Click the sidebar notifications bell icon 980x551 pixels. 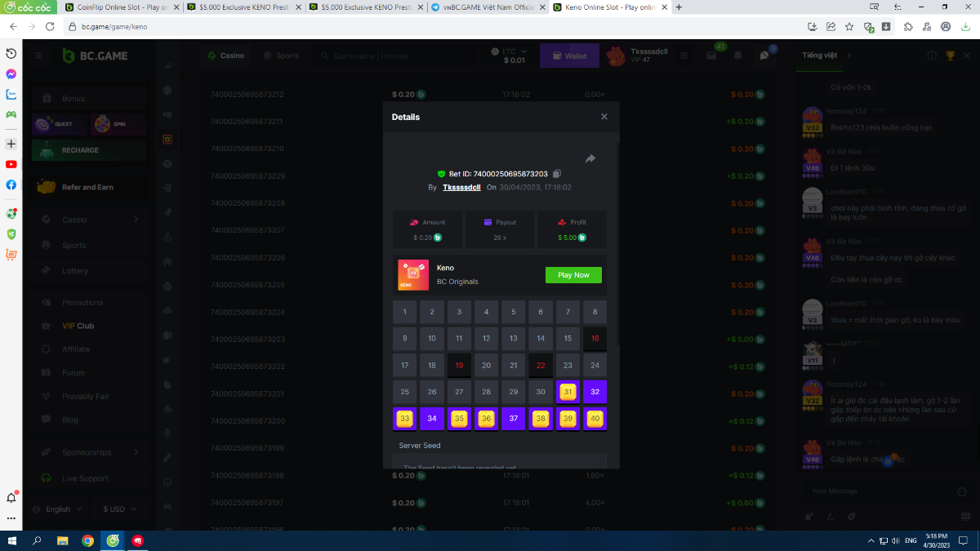(x=11, y=497)
